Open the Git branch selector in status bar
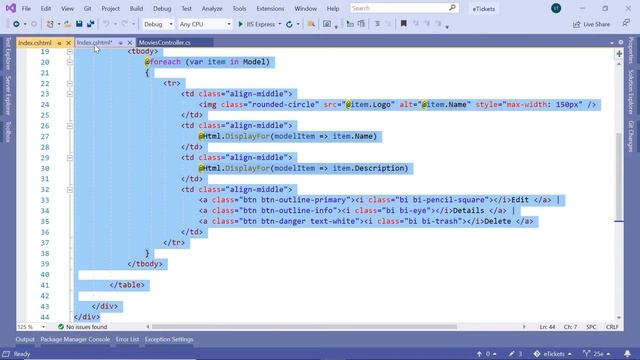 pyautogui.click(x=597, y=354)
